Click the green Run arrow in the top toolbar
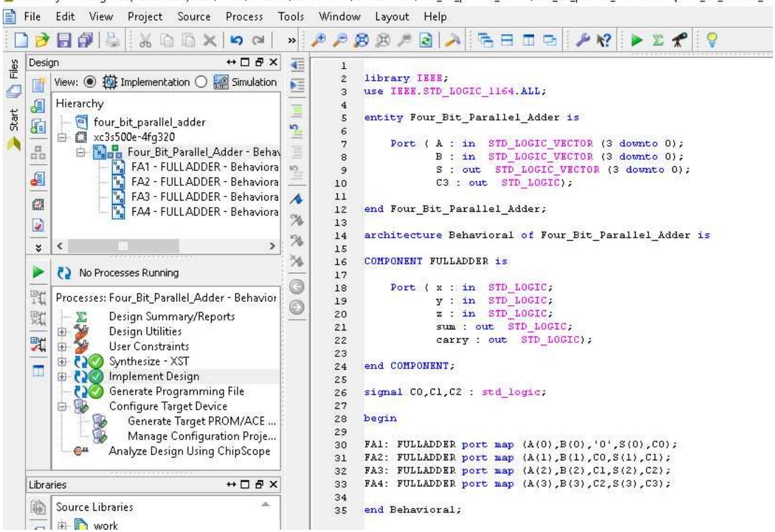The height and width of the screenshot is (532, 775). point(637,40)
